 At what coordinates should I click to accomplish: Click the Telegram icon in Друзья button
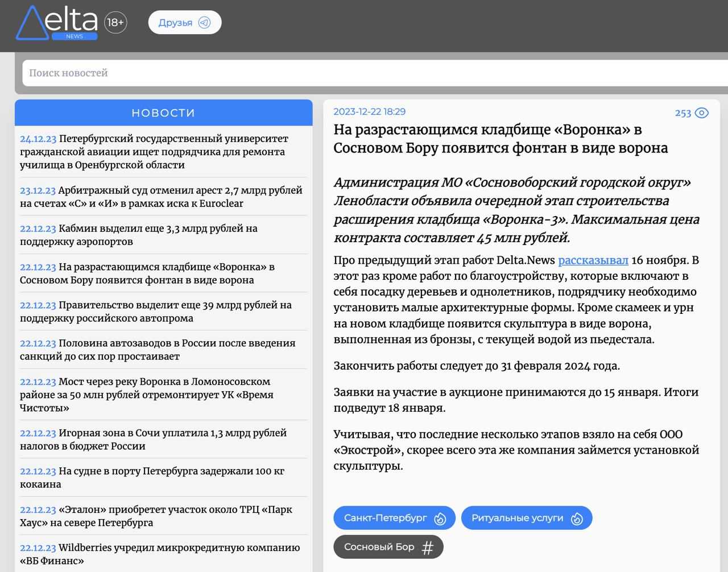pyautogui.click(x=204, y=23)
